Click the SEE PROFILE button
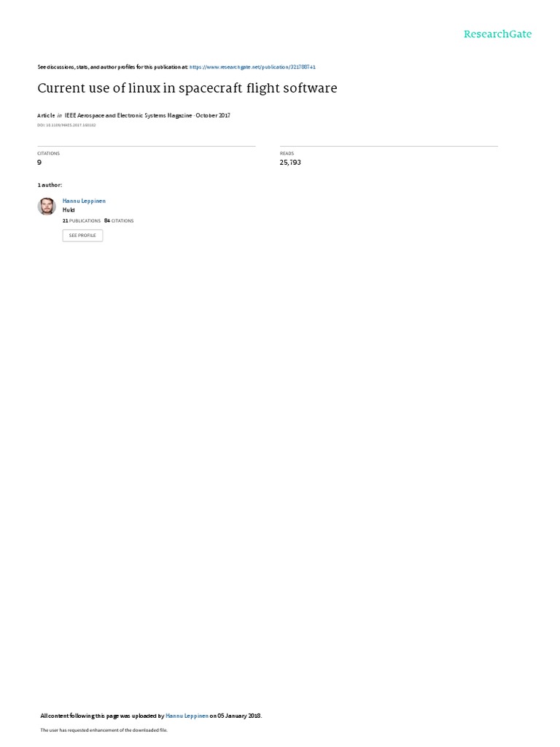This screenshot has width=560, height=747. [x=82, y=236]
